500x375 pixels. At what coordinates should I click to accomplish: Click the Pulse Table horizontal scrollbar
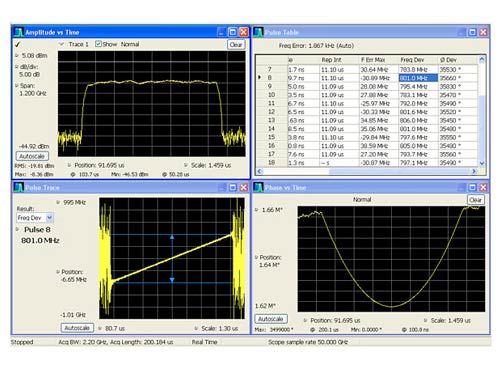[x=367, y=171]
